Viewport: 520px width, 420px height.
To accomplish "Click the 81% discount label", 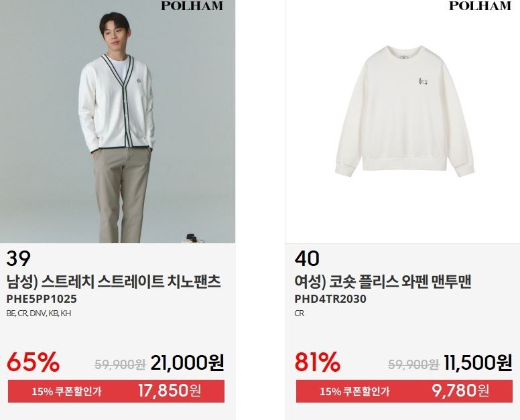I will point(318,362).
